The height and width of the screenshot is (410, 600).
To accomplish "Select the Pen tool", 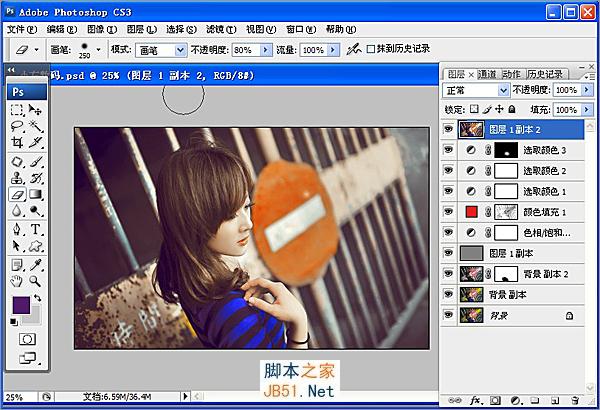I will pos(17,230).
